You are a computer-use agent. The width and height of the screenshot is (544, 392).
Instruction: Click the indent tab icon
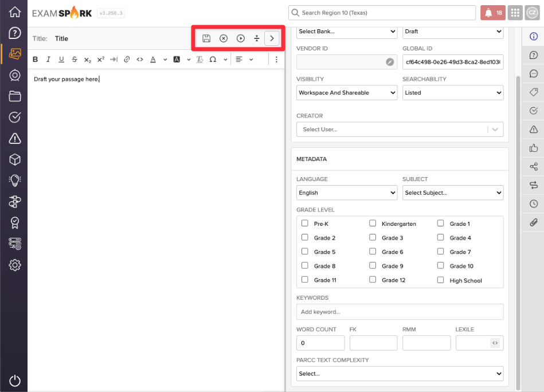click(x=114, y=60)
